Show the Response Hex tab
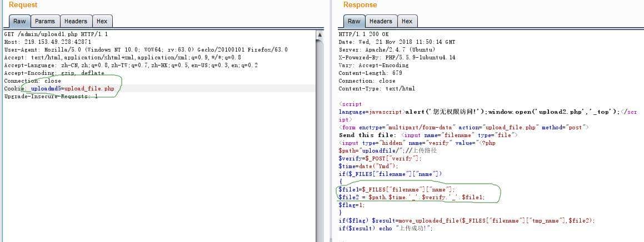Viewport: 644px width, 242px height. (x=407, y=21)
